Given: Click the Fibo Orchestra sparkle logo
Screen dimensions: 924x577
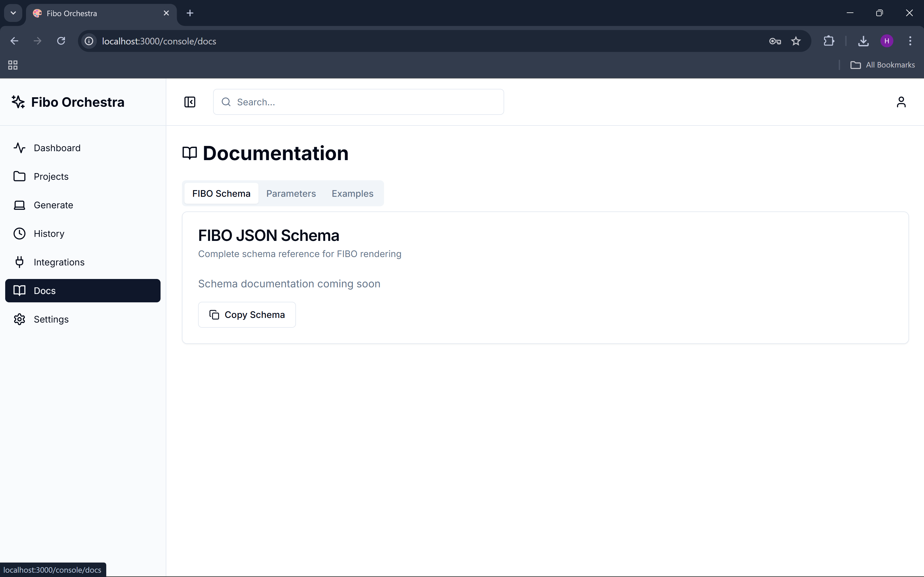Looking at the screenshot, I should pyautogui.click(x=18, y=102).
